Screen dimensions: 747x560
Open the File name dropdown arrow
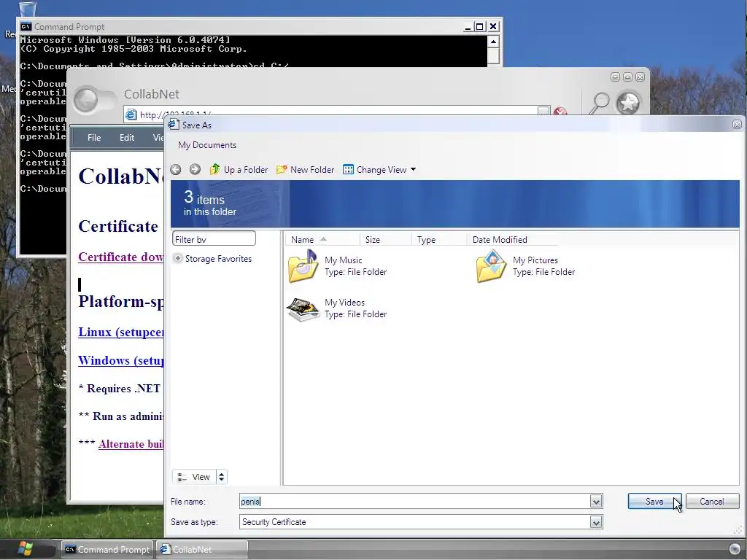tap(595, 501)
